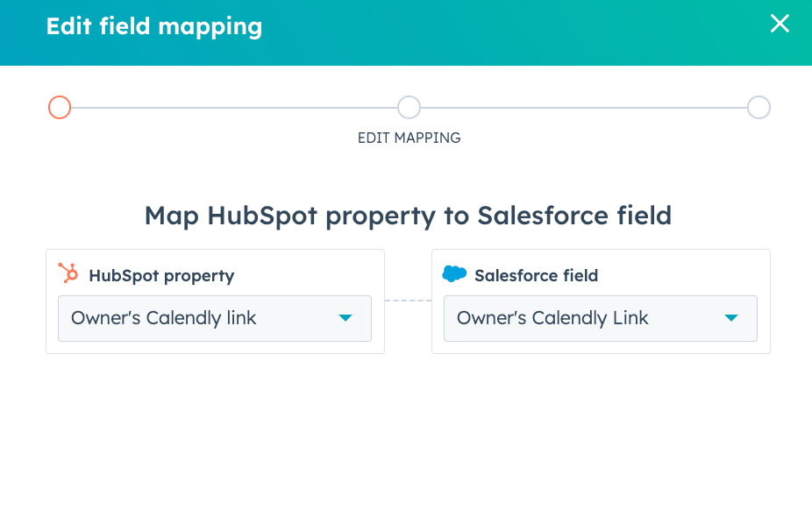Screen dimensions: 812x510
Task: Click the Salesforce cloud logo icon
Action: [x=454, y=274]
